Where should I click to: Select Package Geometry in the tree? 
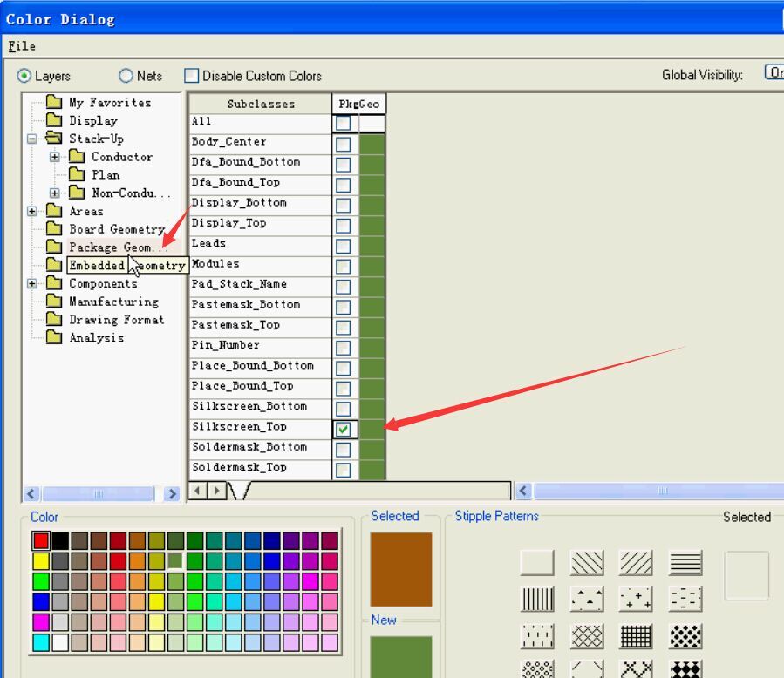click(x=118, y=247)
